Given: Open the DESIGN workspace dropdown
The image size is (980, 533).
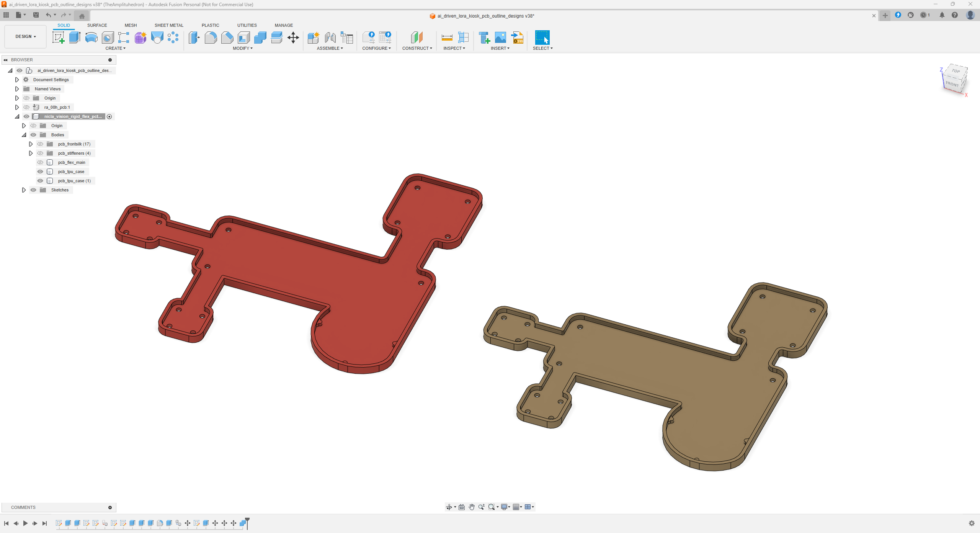Looking at the screenshot, I should (x=26, y=36).
